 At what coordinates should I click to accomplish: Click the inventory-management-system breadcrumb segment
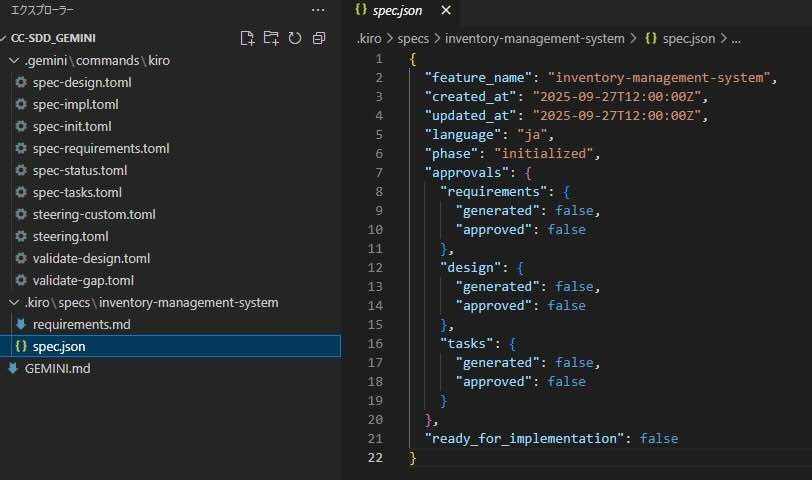coord(533,39)
